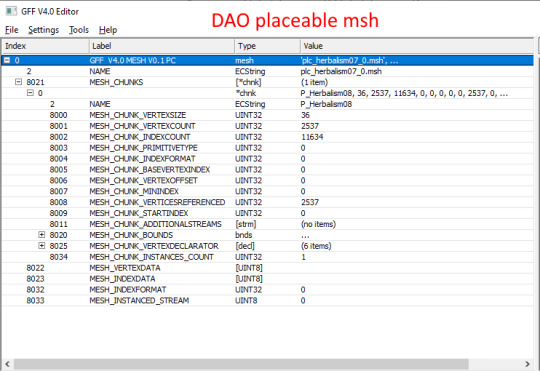540x371 pixels.
Task: Open the Settings menu
Action: [43, 30]
